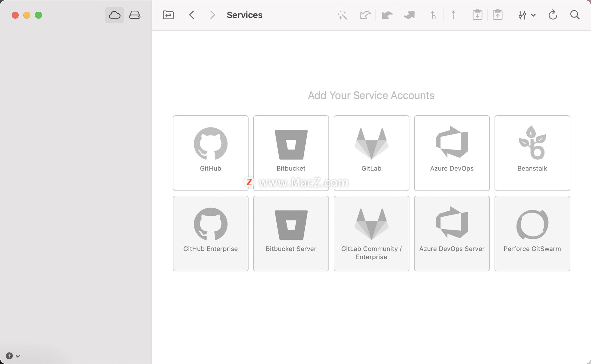Image resolution: width=591 pixels, height=364 pixels.
Task: Click the Services title in toolbar
Action: coord(244,15)
